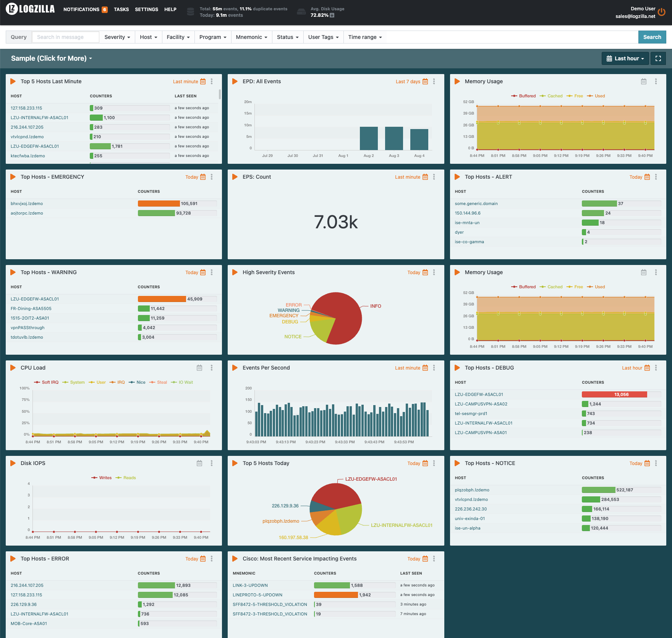Open three-dot menu on Disk IOPS widget
The width and height of the screenshot is (672, 638).
(212, 463)
